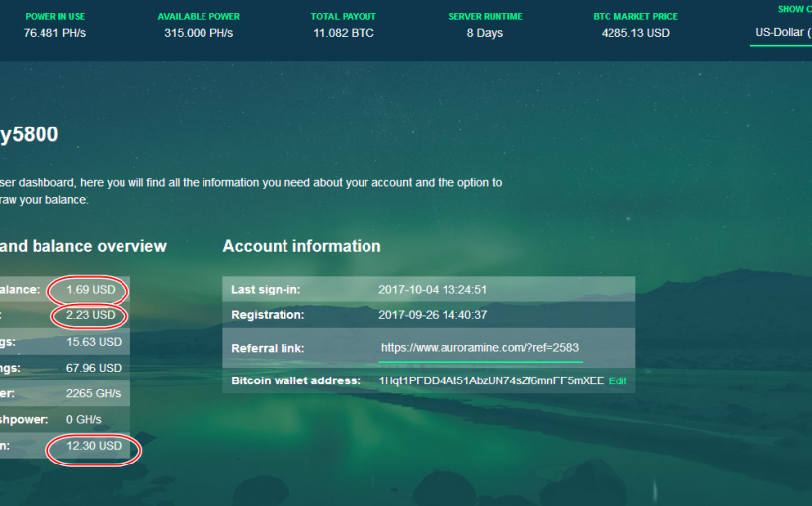Click the 67.96 USD earnings value
The width and height of the screenshot is (812, 506).
coord(94,368)
